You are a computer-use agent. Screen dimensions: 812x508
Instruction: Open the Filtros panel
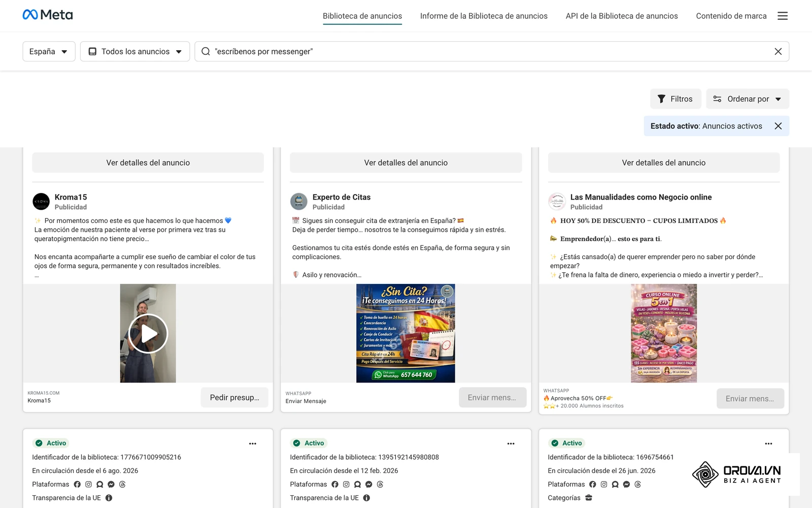point(675,99)
